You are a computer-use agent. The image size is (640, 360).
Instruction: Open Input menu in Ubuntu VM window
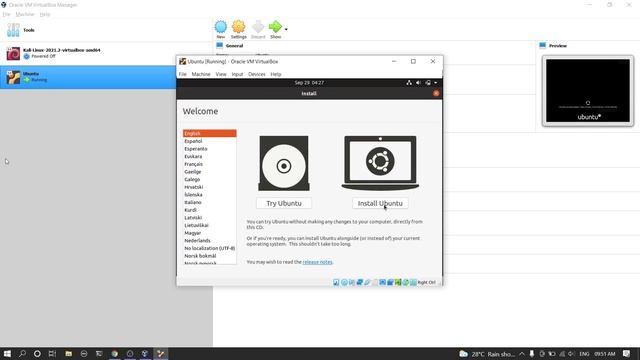click(237, 74)
